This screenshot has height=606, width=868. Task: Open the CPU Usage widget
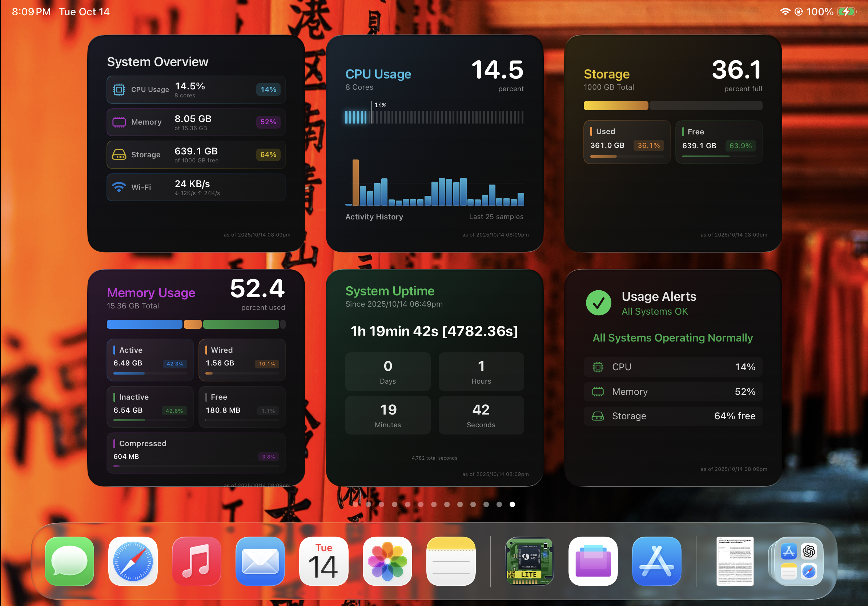point(434,144)
